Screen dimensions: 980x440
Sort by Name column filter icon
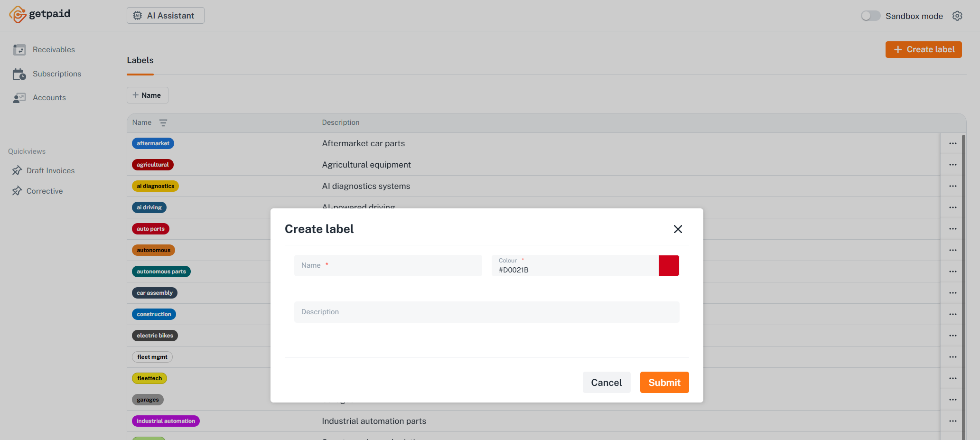(x=163, y=123)
